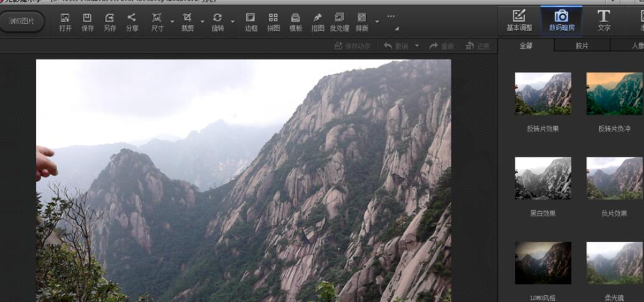
Task: Click the 浏览图片 browse pictures button
Action: coord(22,21)
